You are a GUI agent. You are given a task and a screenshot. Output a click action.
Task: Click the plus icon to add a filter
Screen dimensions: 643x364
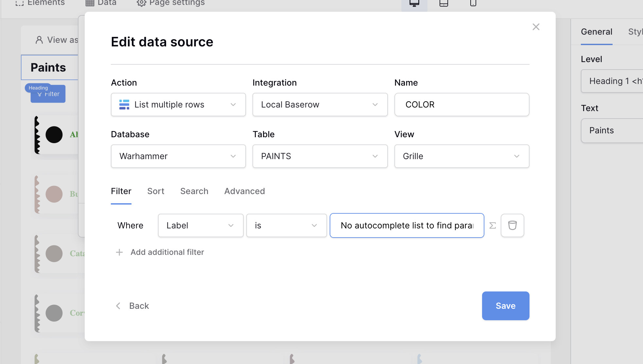point(119,252)
